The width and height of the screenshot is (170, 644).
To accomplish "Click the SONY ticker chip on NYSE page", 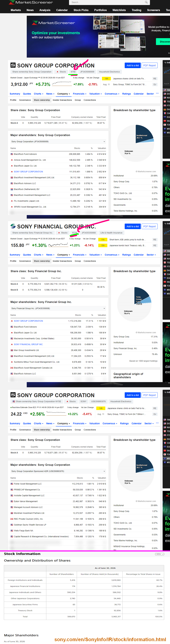I will click(83, 401).
